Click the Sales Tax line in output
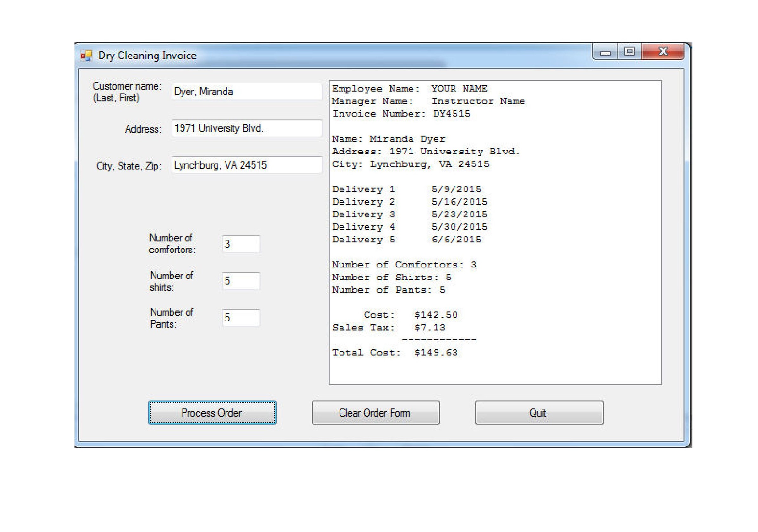The height and width of the screenshot is (532, 758). [x=388, y=328]
